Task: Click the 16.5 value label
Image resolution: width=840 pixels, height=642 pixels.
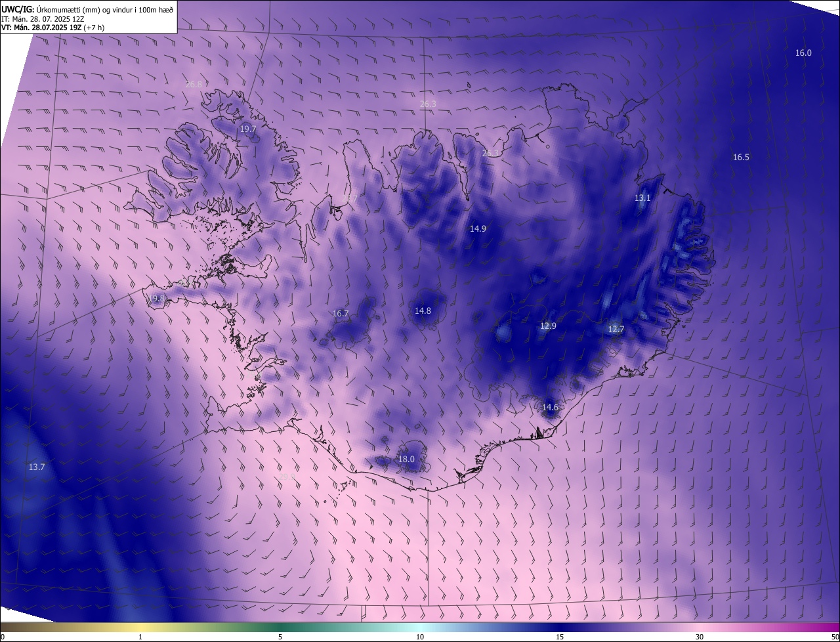Action: 741,157
